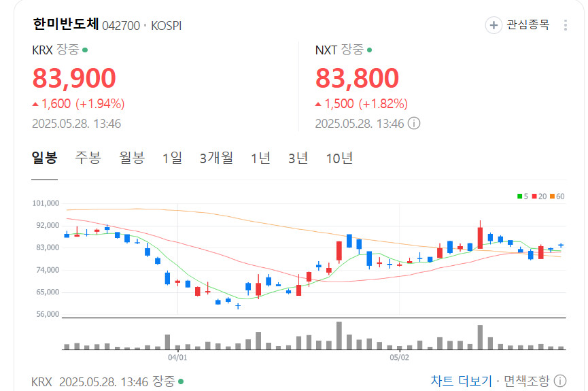Switch to the 월봉 chart tab
The width and height of the screenshot is (588, 391).
(132, 158)
